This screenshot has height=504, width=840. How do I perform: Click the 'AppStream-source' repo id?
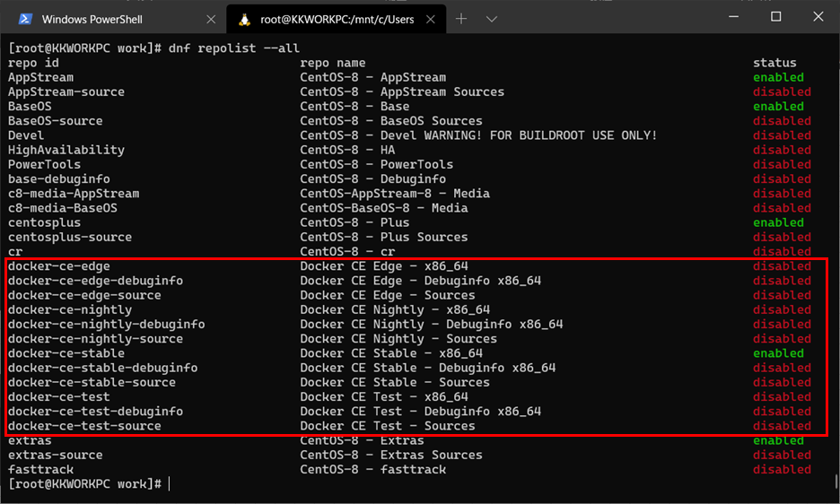[66, 91]
